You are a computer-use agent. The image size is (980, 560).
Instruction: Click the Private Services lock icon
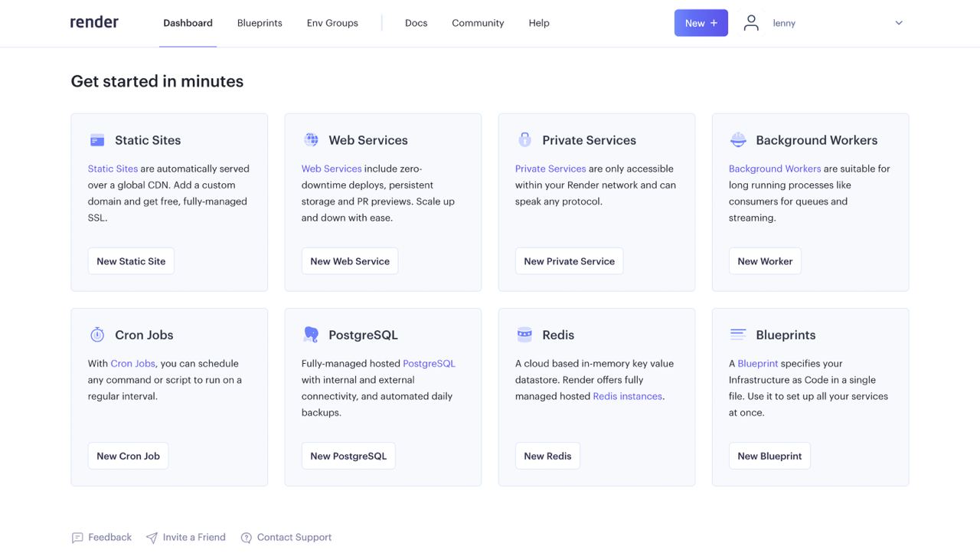click(x=524, y=139)
